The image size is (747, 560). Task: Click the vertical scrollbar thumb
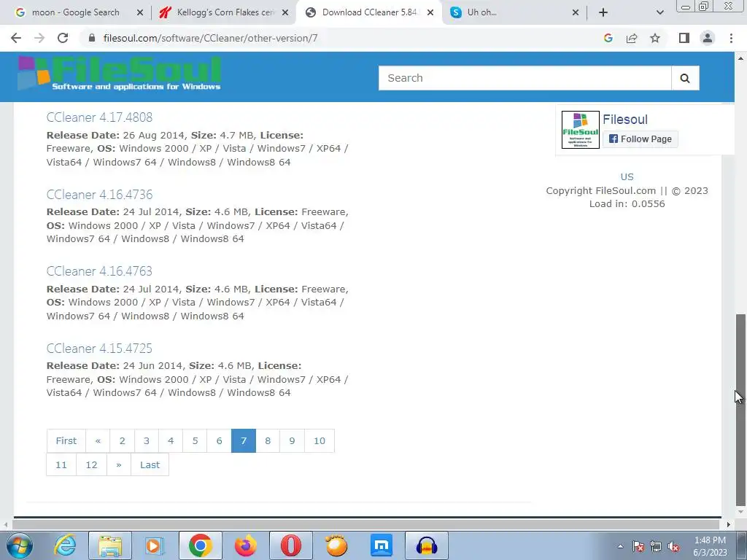click(x=740, y=410)
